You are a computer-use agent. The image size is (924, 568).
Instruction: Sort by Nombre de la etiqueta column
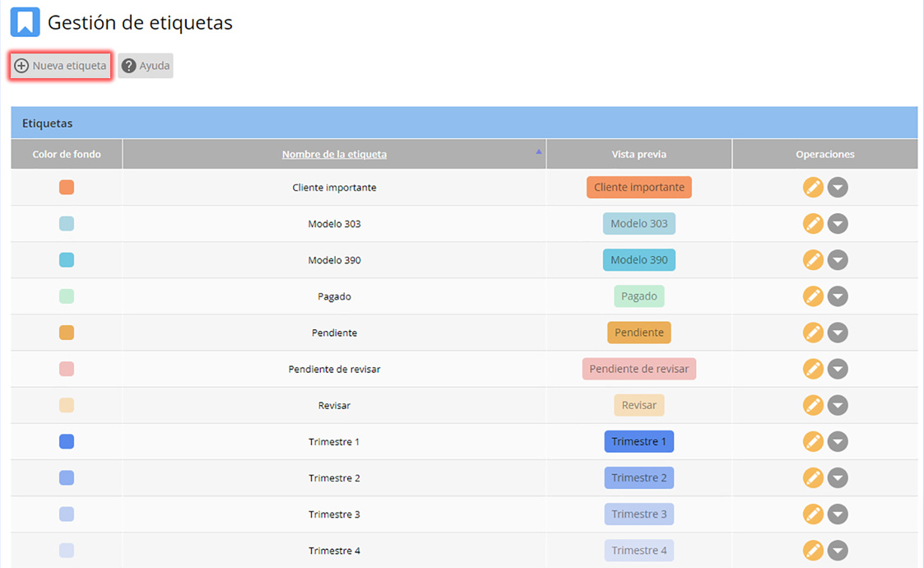(334, 154)
